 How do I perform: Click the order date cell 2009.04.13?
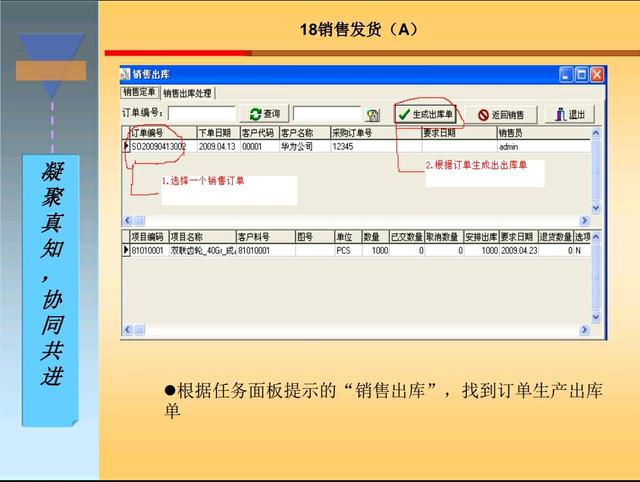(217, 147)
